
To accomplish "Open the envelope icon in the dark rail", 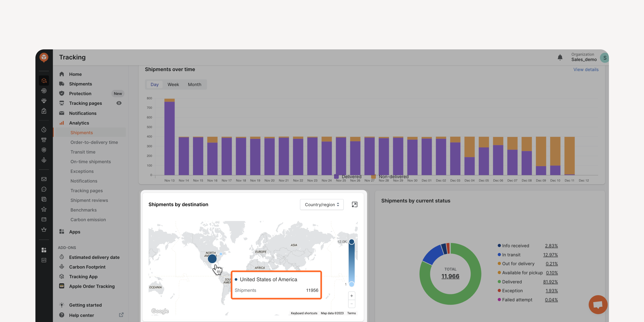I will pyautogui.click(x=44, y=179).
